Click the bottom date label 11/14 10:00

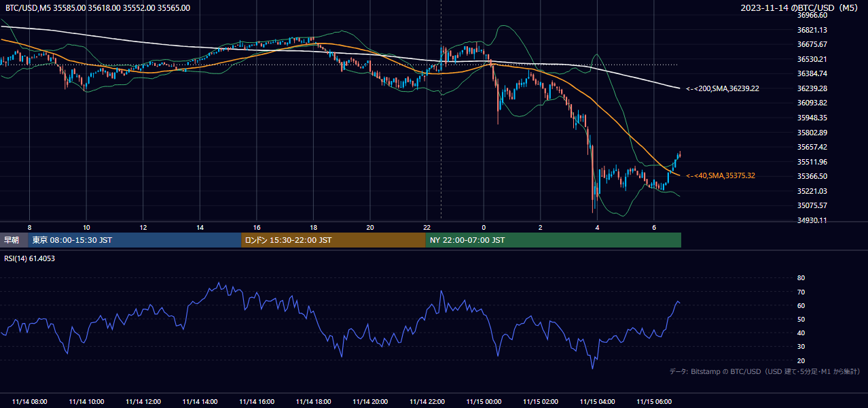point(86,402)
